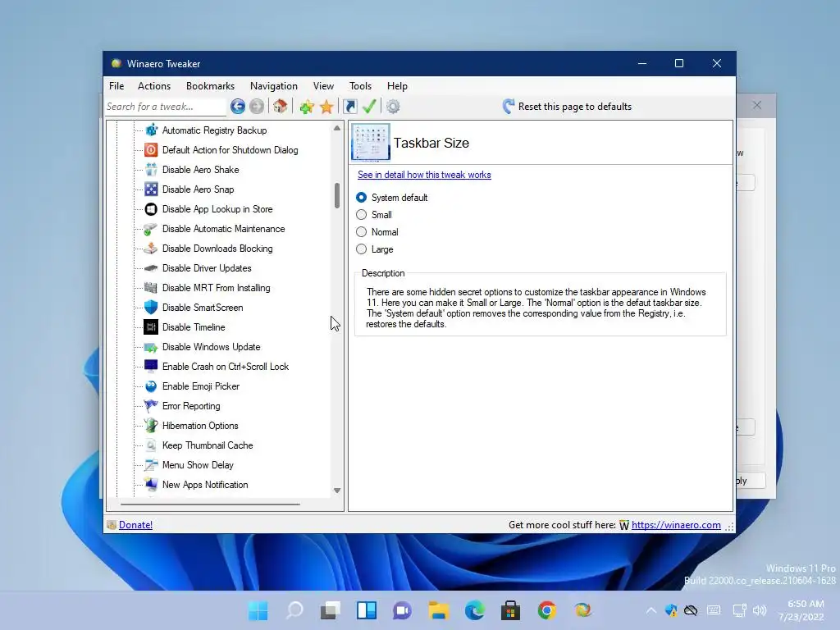Screen dimensions: 840x630
Task: Click the tree vertical scrollbar thumb
Action: click(x=337, y=195)
